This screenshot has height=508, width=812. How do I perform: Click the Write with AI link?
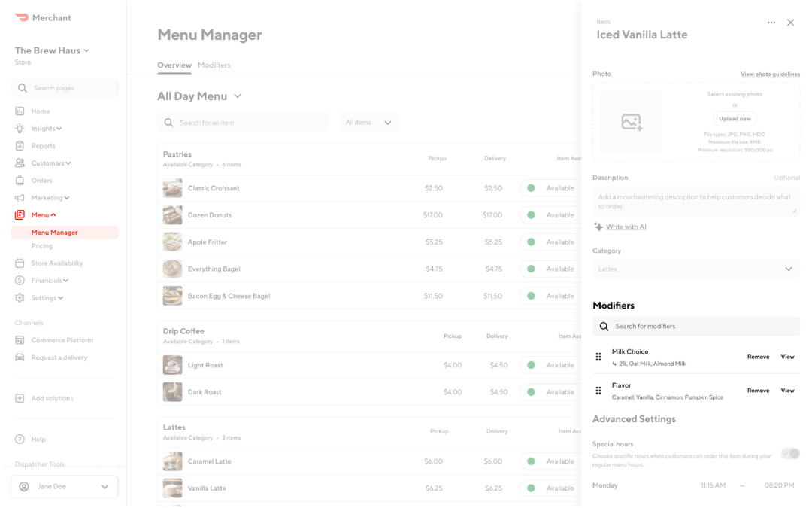tap(626, 227)
